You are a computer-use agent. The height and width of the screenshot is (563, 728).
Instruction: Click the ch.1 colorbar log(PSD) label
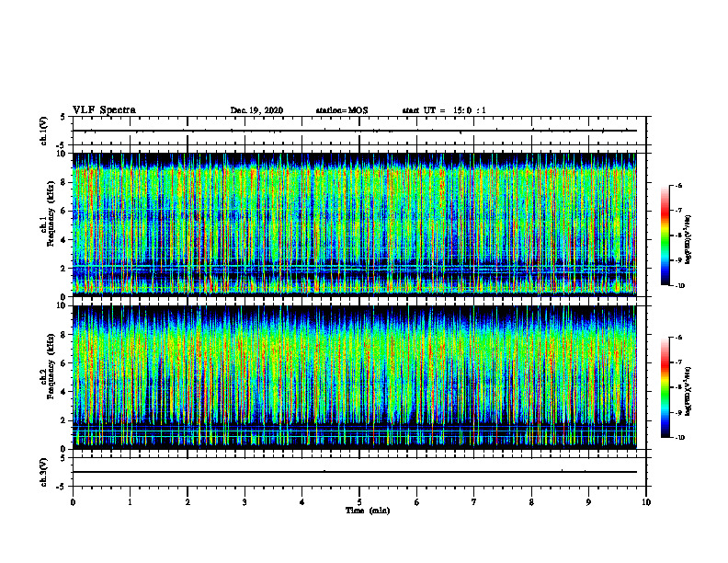[688, 240]
